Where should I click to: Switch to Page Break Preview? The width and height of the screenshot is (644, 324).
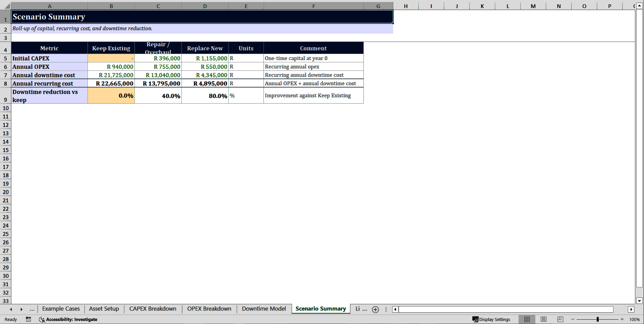560,319
